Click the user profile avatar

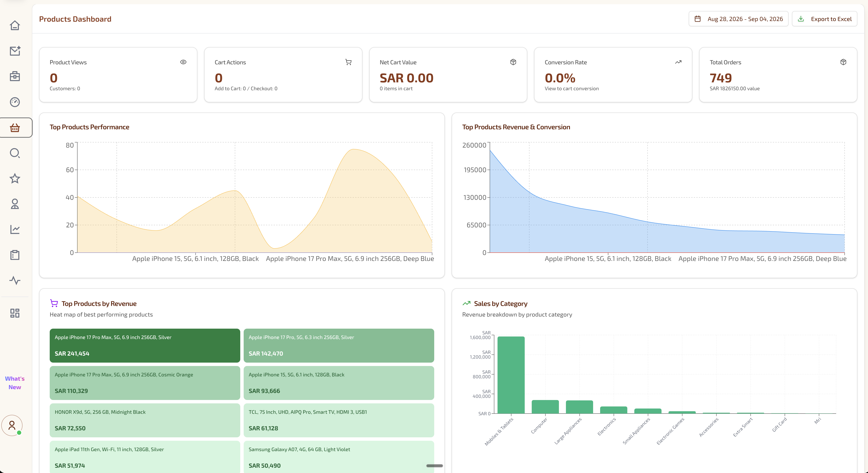(12, 425)
